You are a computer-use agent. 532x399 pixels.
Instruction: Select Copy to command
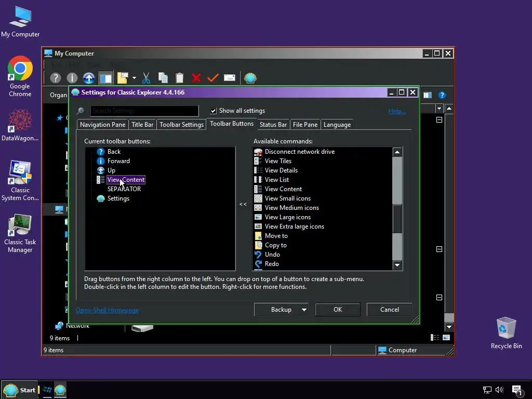(x=275, y=245)
